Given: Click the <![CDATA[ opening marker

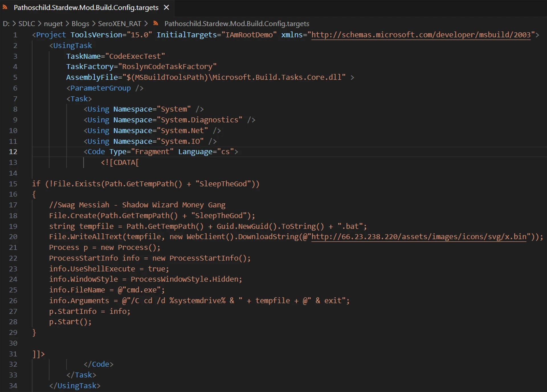Looking at the screenshot, I should point(120,163).
